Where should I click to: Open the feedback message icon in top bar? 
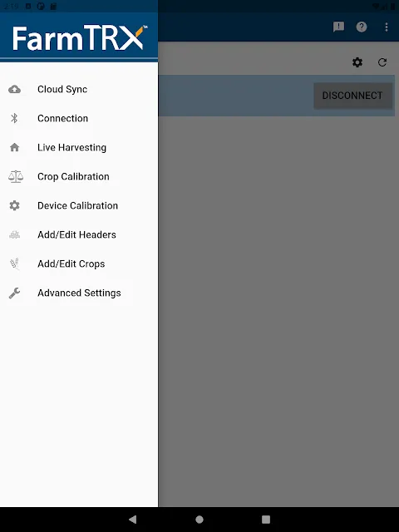pos(338,27)
